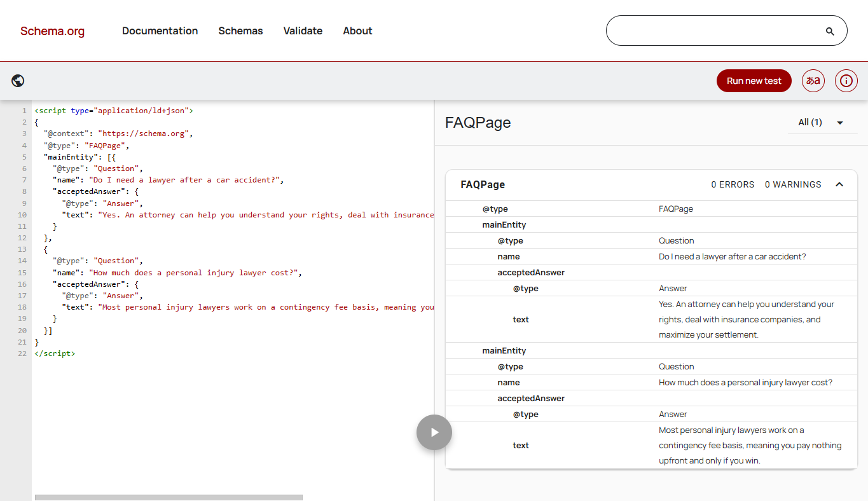The height and width of the screenshot is (501, 868).
Task: Select the Validate navigation item
Action: tap(303, 31)
